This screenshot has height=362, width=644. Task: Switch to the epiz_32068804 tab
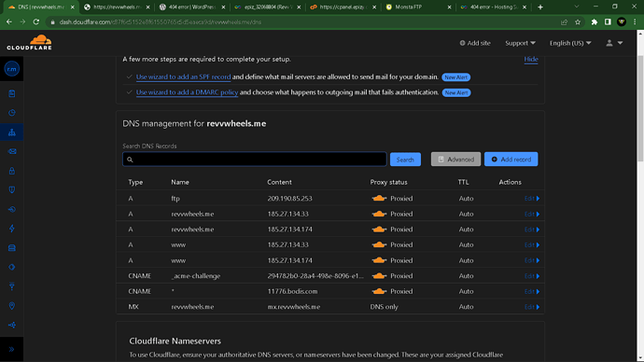tap(267, 7)
